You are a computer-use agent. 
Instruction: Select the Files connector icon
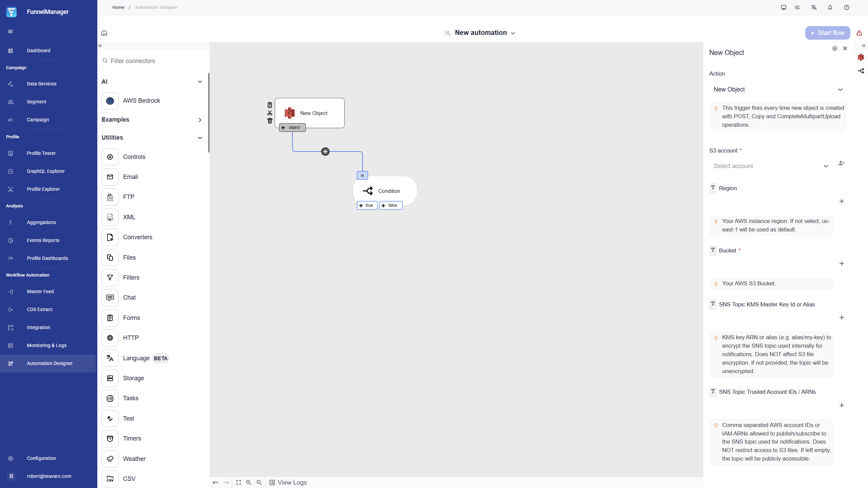click(x=110, y=258)
